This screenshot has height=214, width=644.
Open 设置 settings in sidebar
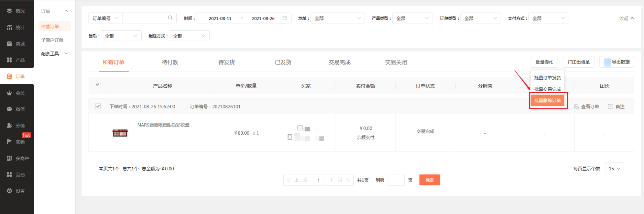(16, 191)
